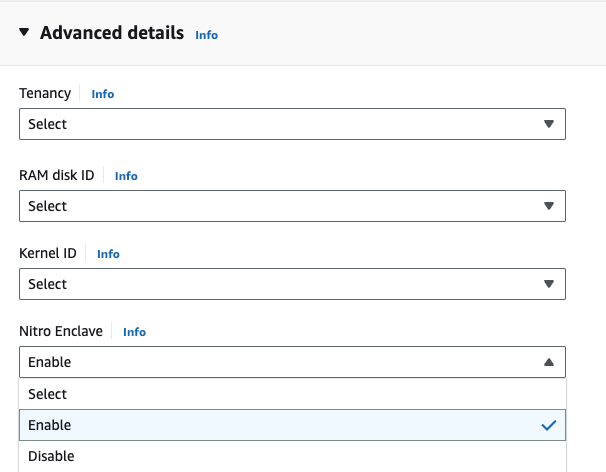Screen dimensions: 606x472
Task: Click the checkmark beside Enable option
Action: tap(548, 425)
